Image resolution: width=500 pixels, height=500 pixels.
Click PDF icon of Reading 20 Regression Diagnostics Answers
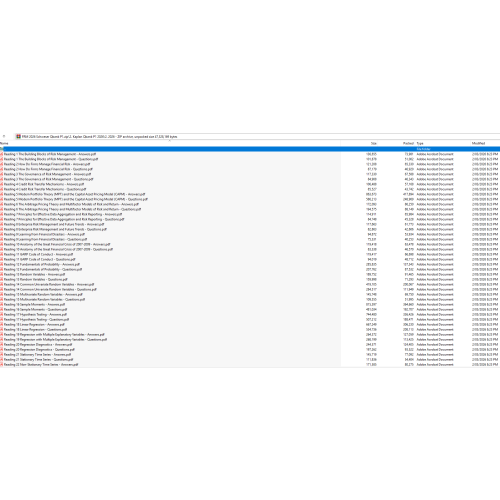click(2, 344)
